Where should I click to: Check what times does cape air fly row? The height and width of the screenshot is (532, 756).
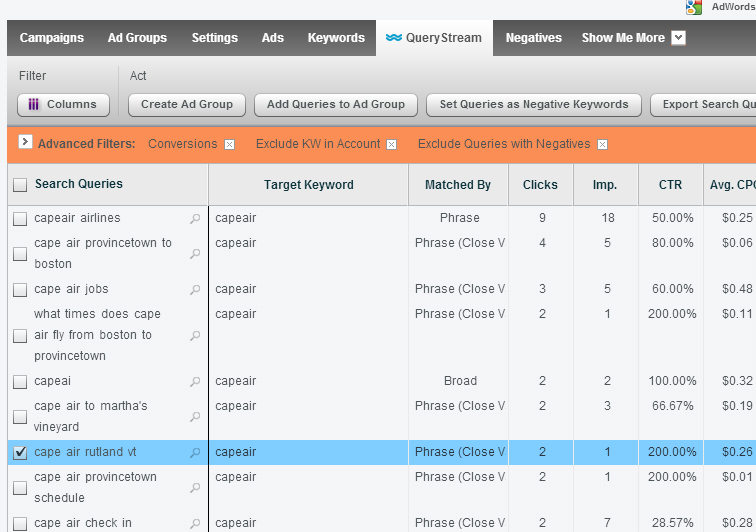click(20, 336)
